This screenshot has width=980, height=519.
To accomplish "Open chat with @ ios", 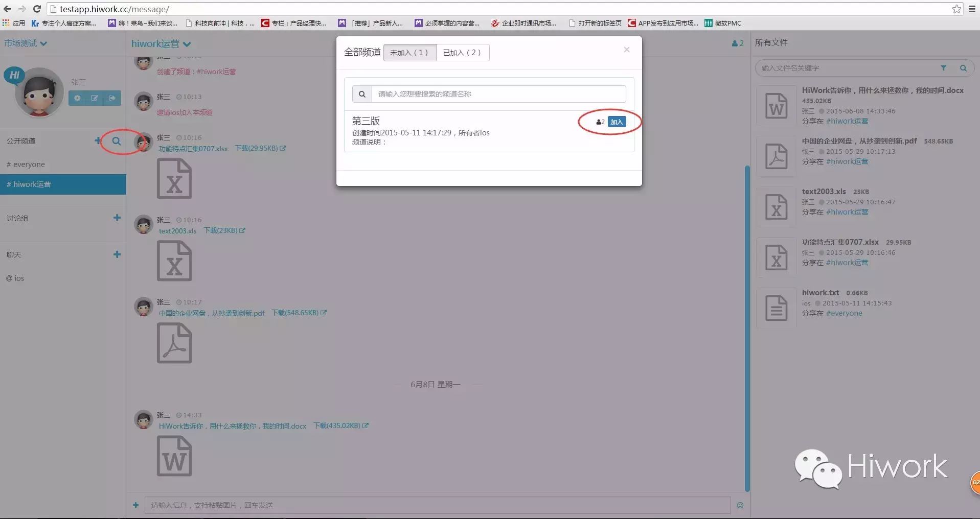I will (15, 278).
